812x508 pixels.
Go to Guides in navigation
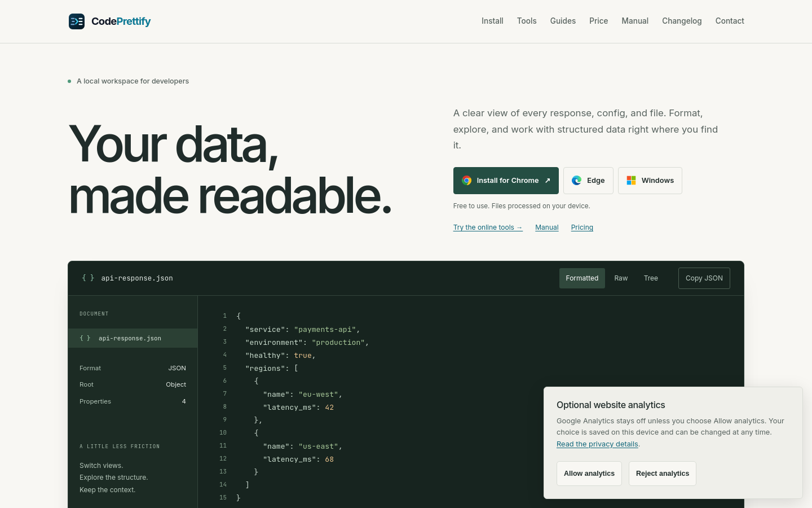[563, 21]
